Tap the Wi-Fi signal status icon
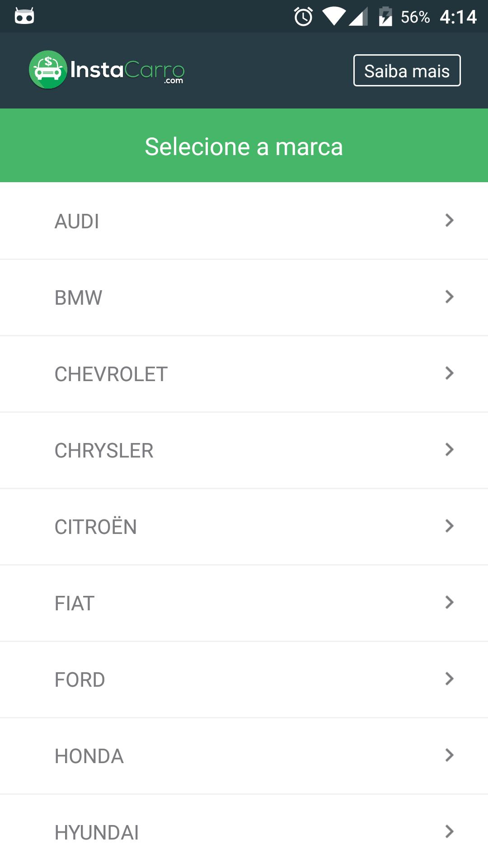 pyautogui.click(x=334, y=16)
